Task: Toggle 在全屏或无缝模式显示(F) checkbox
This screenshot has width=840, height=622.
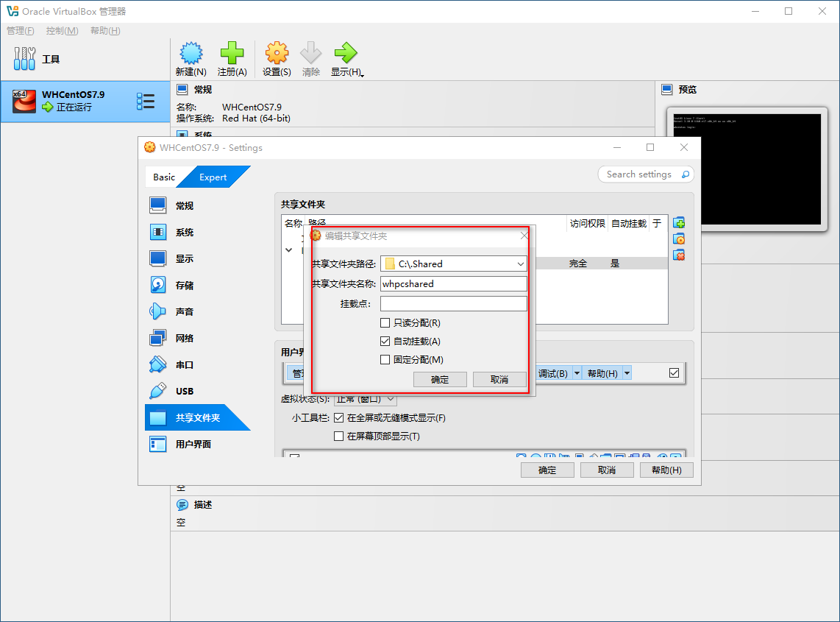Action: click(338, 417)
